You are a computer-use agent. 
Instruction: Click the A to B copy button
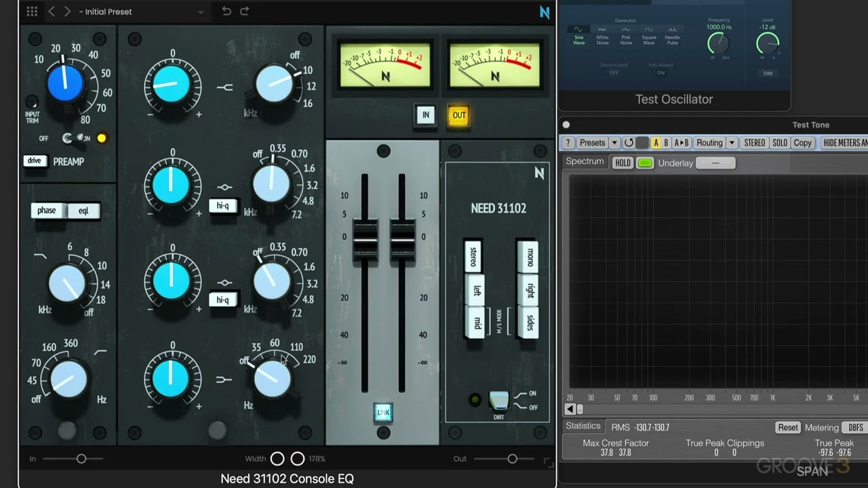click(x=682, y=143)
